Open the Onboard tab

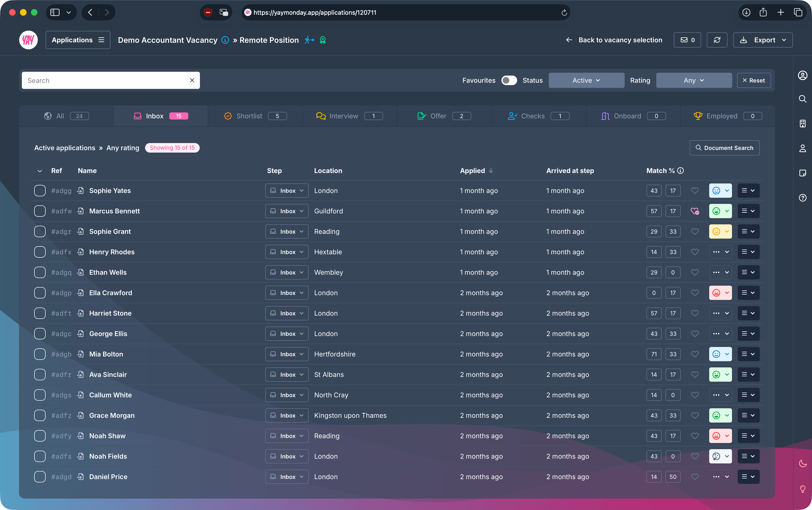point(633,116)
